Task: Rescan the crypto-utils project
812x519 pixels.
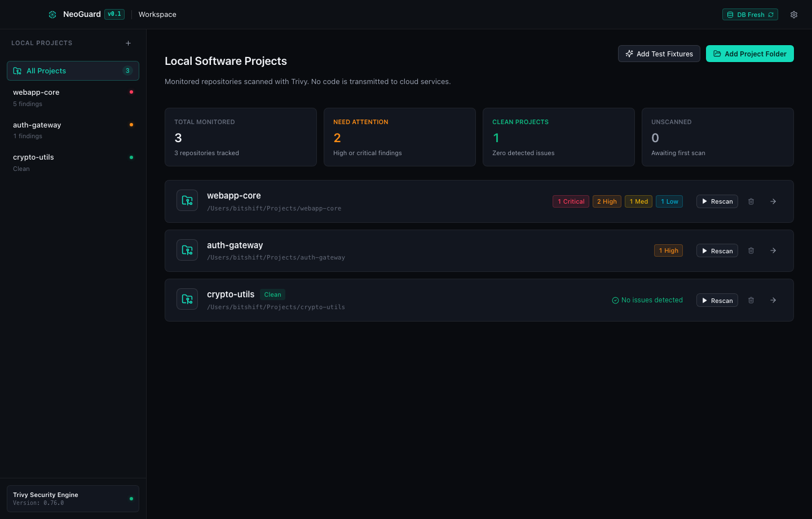Action: point(717,301)
